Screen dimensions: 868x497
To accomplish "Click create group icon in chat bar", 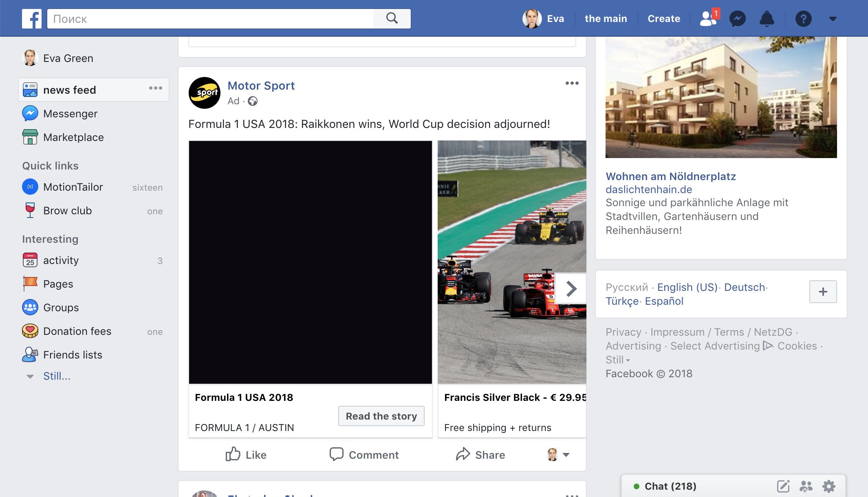I will pyautogui.click(x=806, y=486).
